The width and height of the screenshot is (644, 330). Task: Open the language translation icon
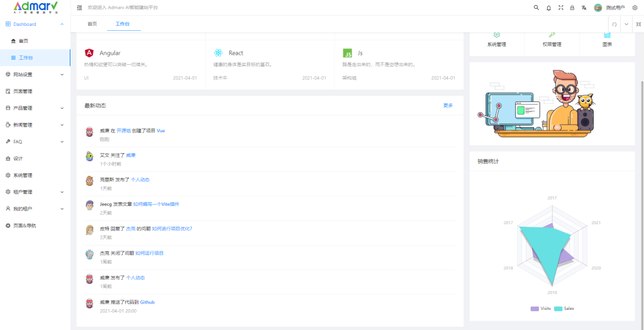(x=584, y=8)
